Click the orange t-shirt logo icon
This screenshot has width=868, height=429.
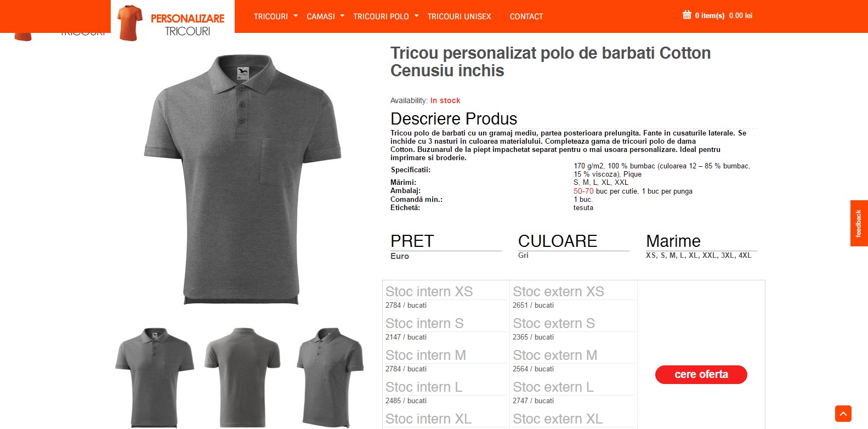click(130, 22)
